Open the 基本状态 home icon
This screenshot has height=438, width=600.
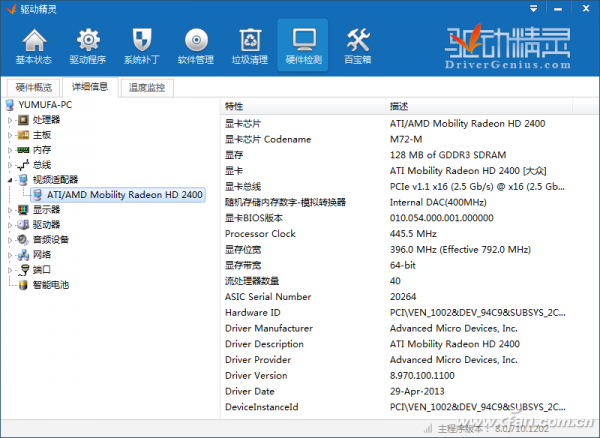coord(34,40)
